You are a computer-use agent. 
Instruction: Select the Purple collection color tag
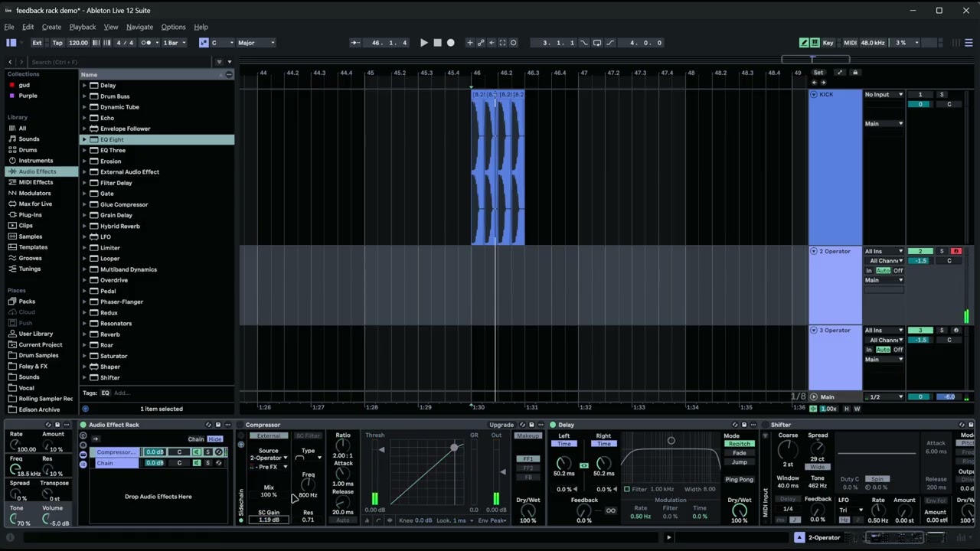28,96
